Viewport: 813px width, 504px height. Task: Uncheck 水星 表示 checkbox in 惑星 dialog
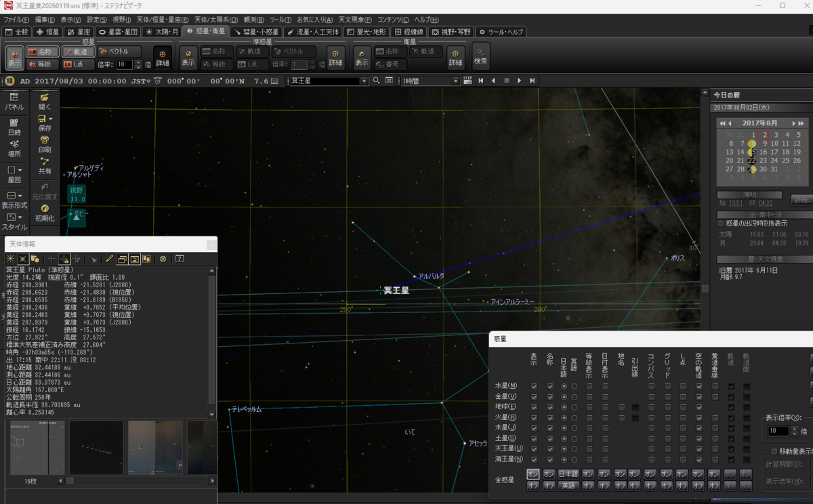pyautogui.click(x=535, y=386)
